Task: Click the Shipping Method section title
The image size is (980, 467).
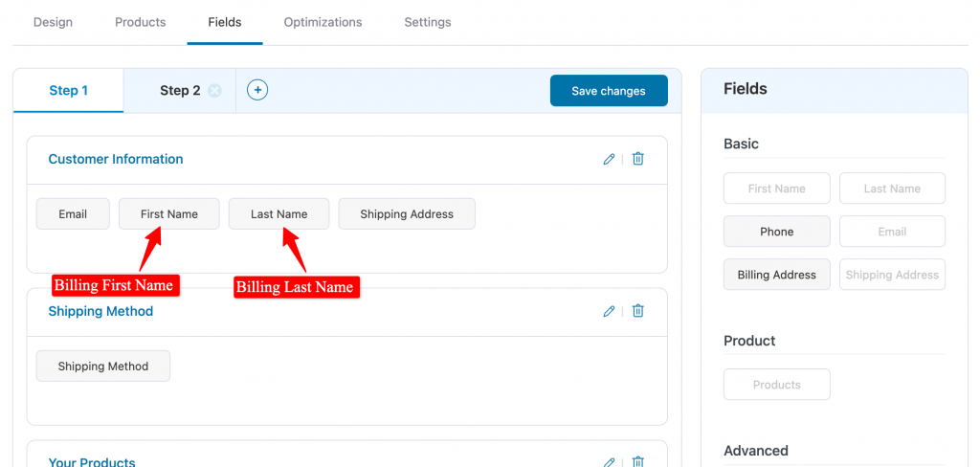Action: pyautogui.click(x=100, y=311)
